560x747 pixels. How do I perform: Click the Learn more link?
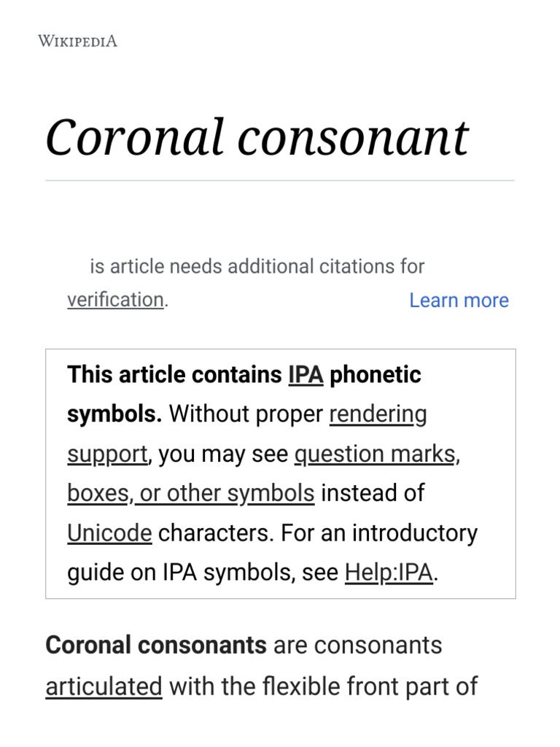click(459, 300)
